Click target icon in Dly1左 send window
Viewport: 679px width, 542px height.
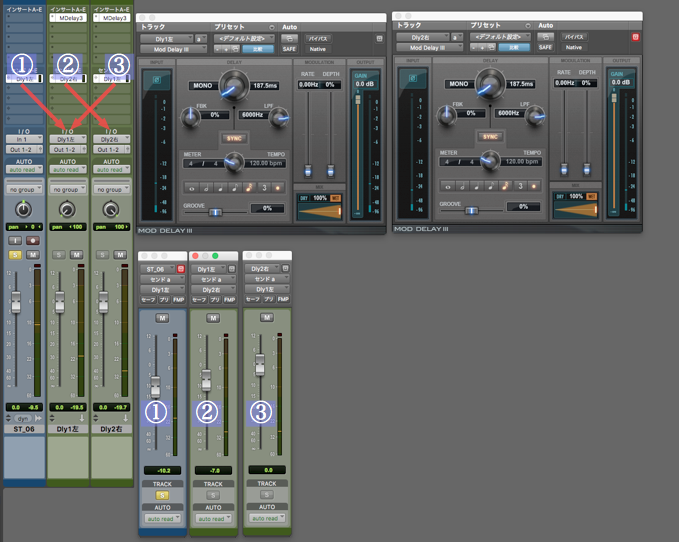click(232, 269)
